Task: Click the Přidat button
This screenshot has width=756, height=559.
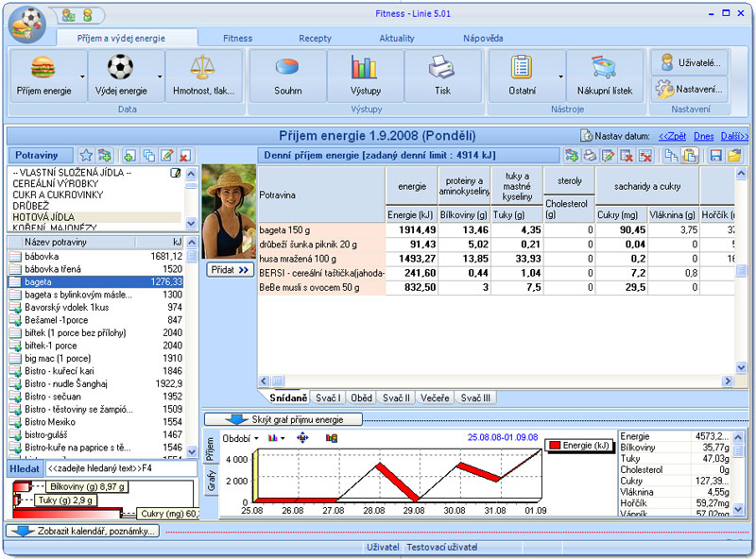Action: coord(230,270)
